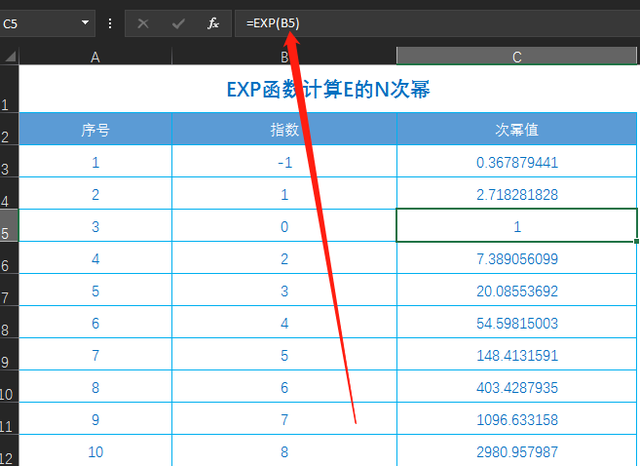Screen dimensions: 640x466
Task: Click the Cancel (X) formula bar icon
Action: point(143,23)
